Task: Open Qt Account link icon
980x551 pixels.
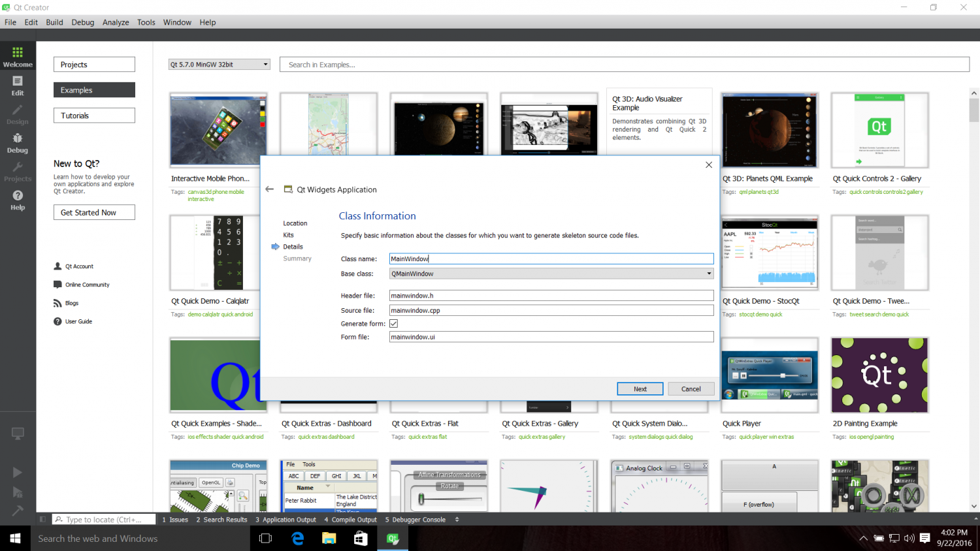Action: (57, 266)
